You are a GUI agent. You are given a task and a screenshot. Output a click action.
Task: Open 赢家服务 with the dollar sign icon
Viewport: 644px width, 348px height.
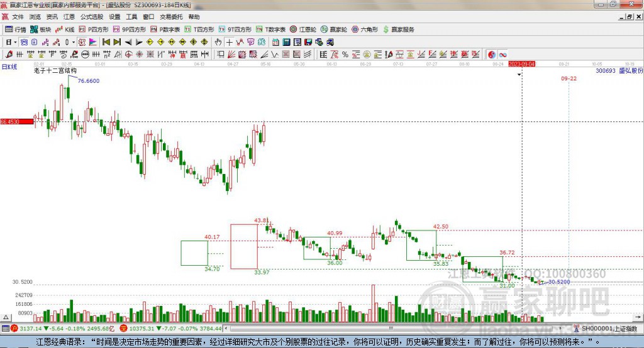click(x=398, y=30)
